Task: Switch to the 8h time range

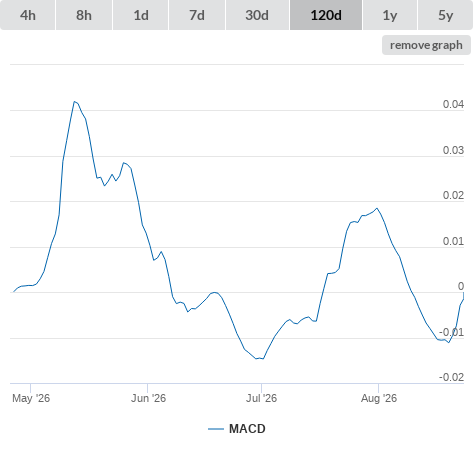Action: click(x=84, y=15)
